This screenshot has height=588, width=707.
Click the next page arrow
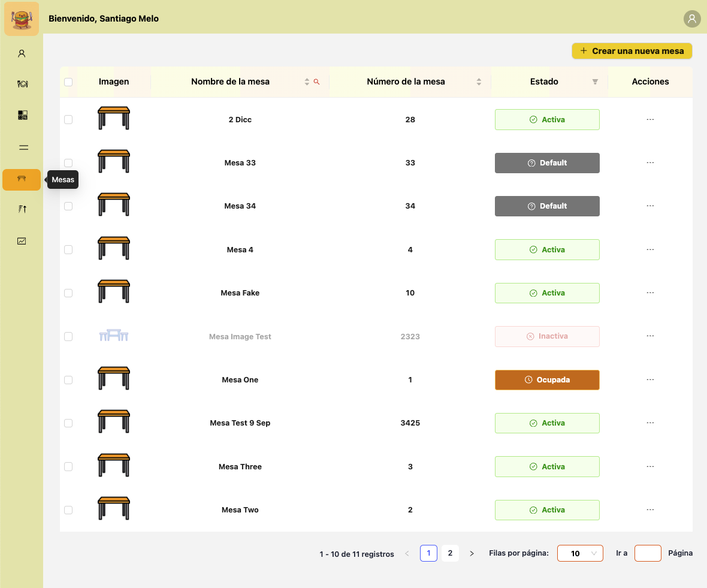pyautogui.click(x=472, y=553)
